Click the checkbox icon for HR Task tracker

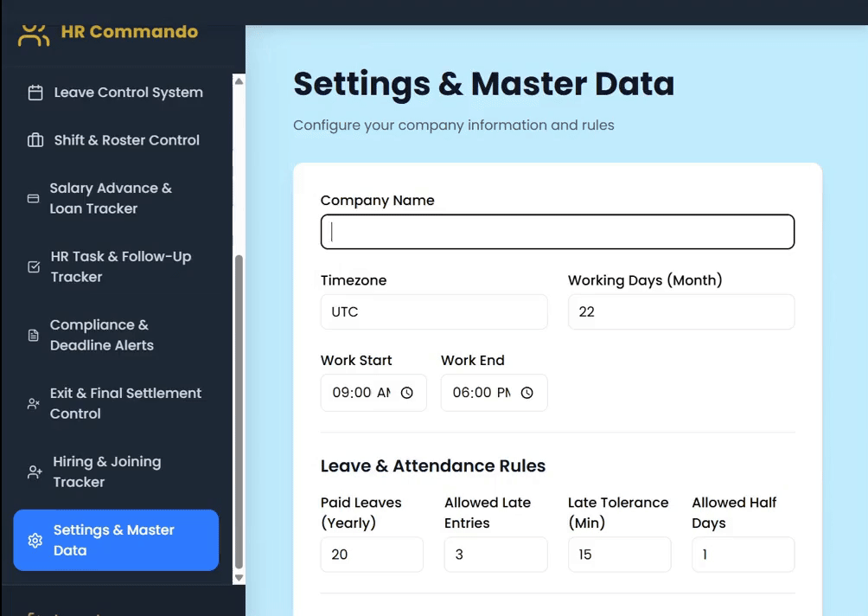tap(34, 266)
